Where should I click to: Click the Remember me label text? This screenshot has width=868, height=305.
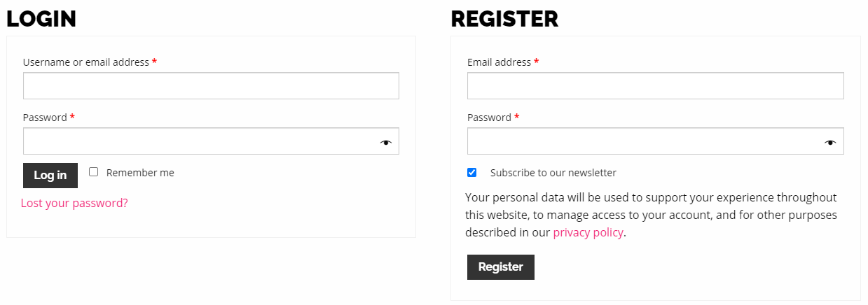coord(140,173)
